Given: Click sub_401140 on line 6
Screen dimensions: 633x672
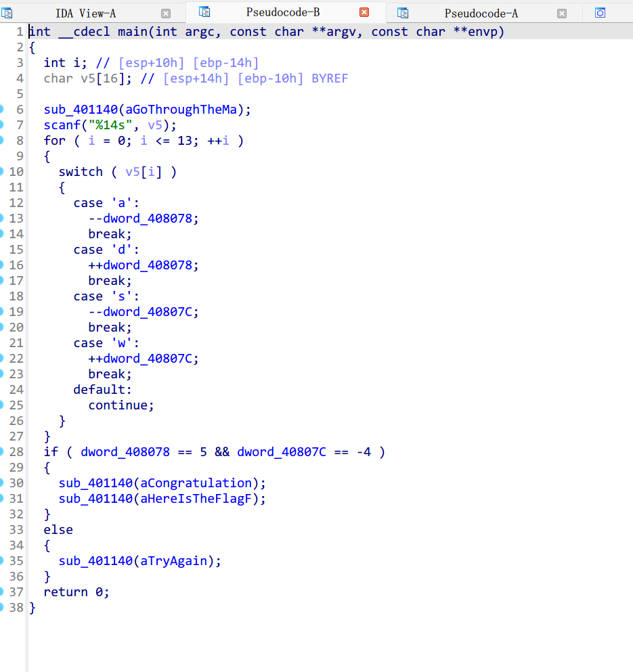Looking at the screenshot, I should click(x=81, y=110).
